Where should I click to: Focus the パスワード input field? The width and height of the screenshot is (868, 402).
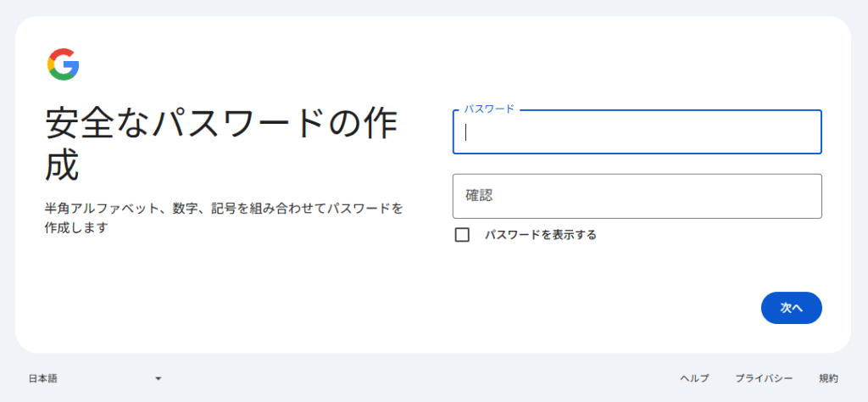(637, 132)
